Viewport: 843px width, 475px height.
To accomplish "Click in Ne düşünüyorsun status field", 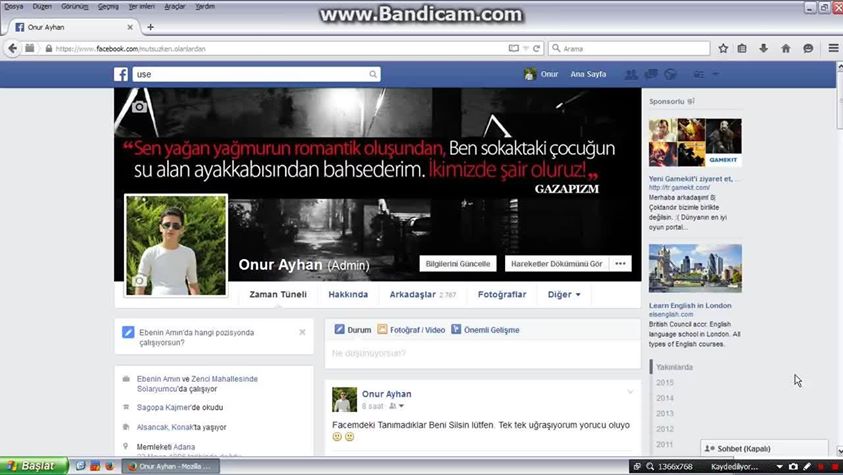I will coord(482,353).
